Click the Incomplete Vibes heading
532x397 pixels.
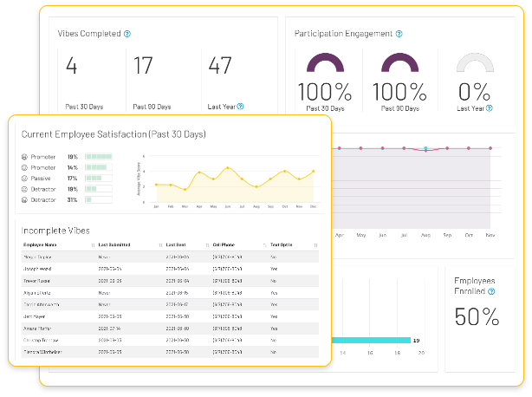(x=55, y=231)
